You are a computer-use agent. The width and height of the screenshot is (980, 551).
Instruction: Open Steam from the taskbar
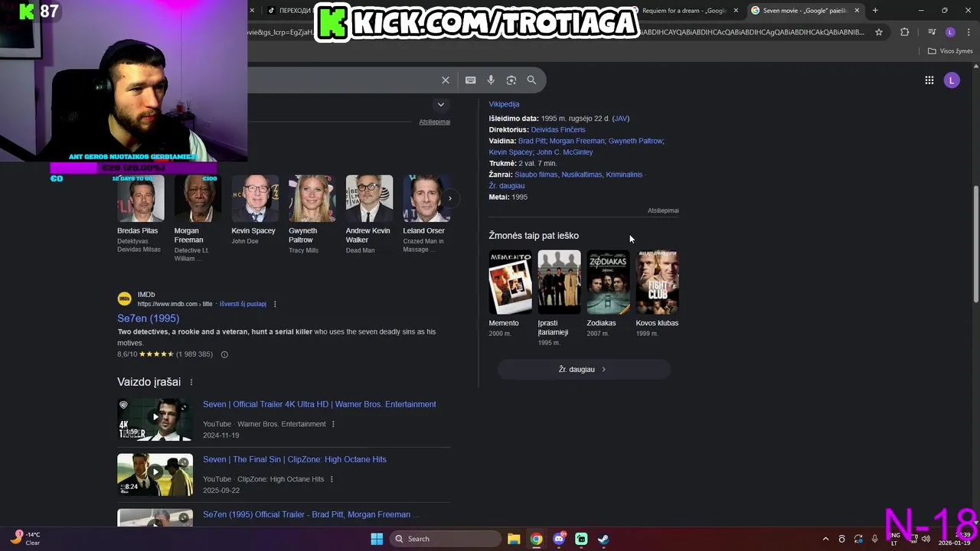pos(603,539)
